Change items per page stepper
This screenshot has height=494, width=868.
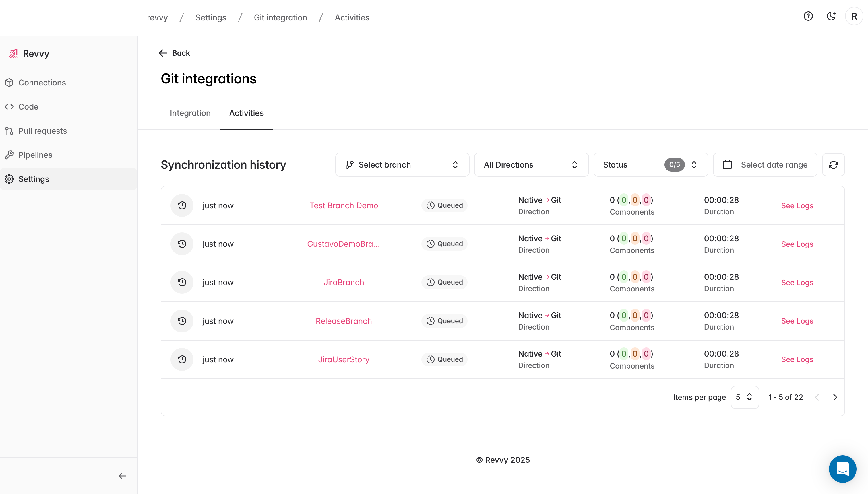745,397
